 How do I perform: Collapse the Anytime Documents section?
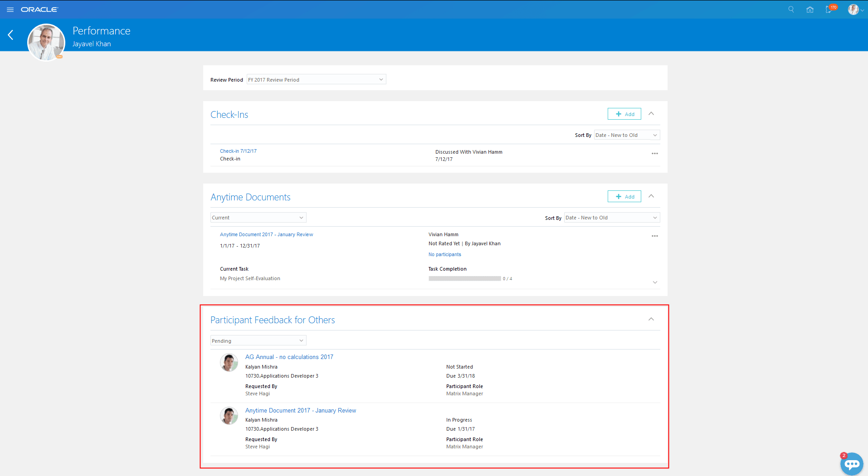coord(651,196)
